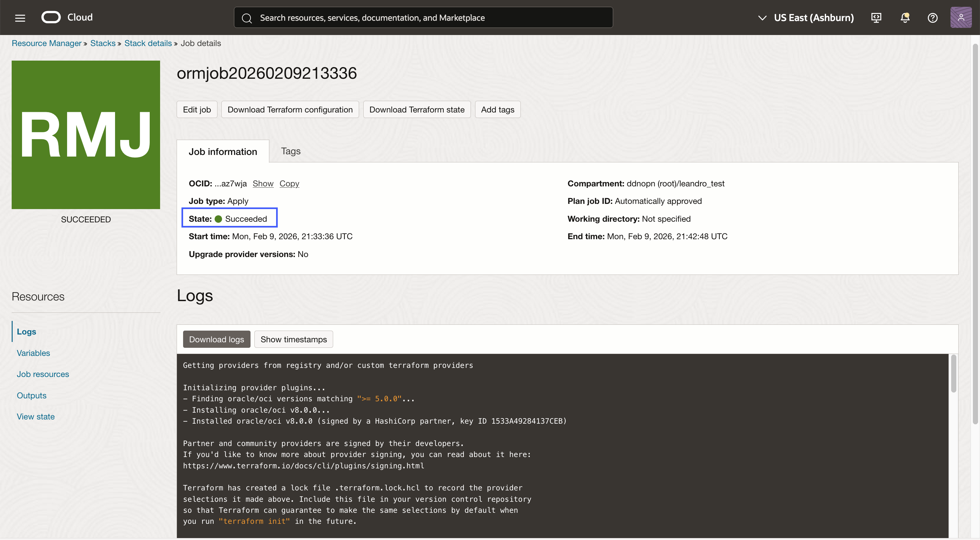Show the full OCID value
Screen dimensions: 980x540
(x=263, y=183)
